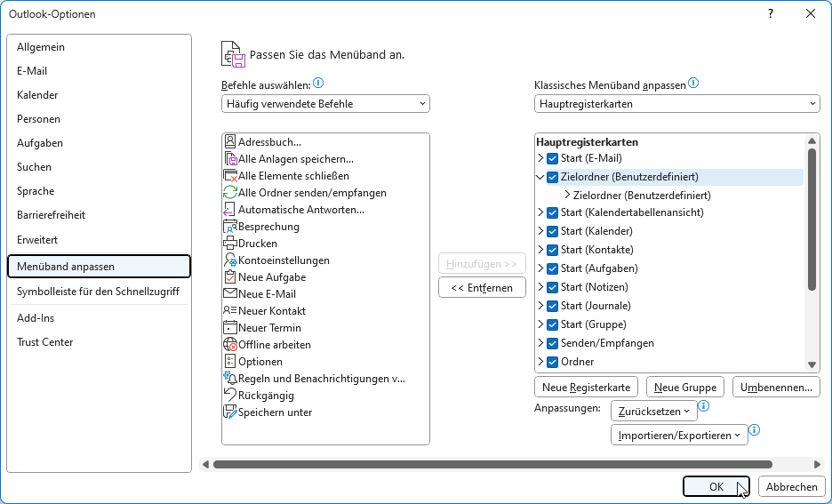The height and width of the screenshot is (504, 832).
Task: Uncheck Senden/Empfangen checkbox
Action: click(x=552, y=343)
